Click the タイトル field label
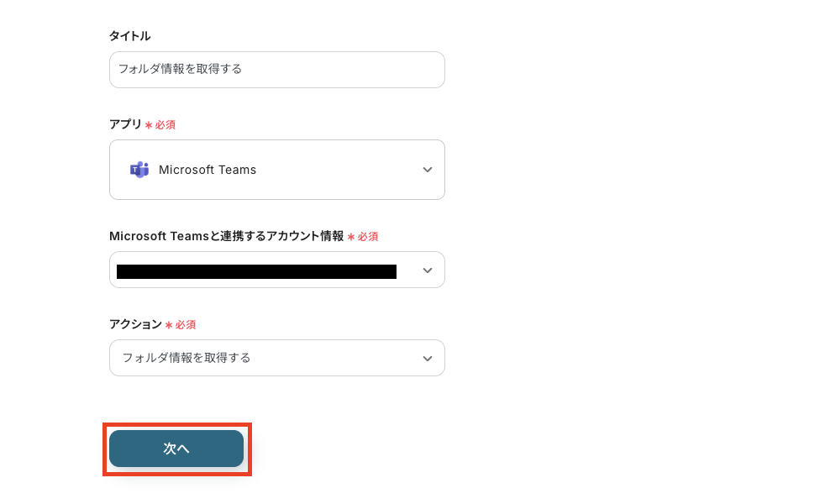The width and height of the screenshot is (830, 504). (x=129, y=36)
